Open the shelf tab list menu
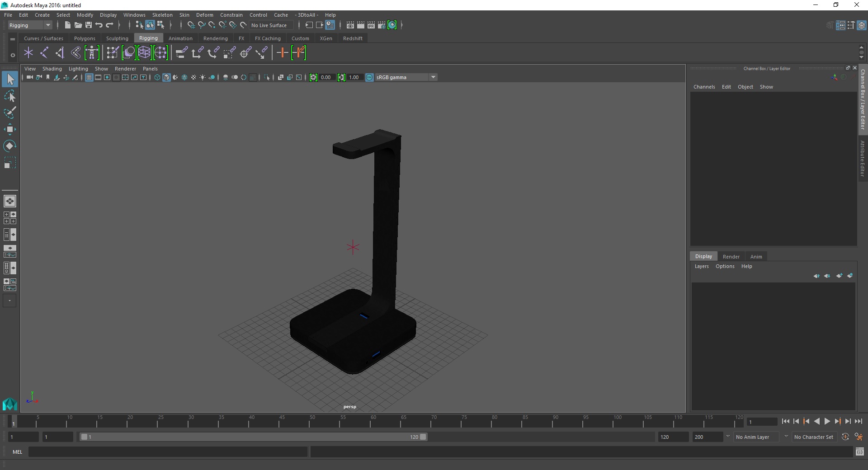Image resolution: width=868 pixels, height=470 pixels. [13, 39]
